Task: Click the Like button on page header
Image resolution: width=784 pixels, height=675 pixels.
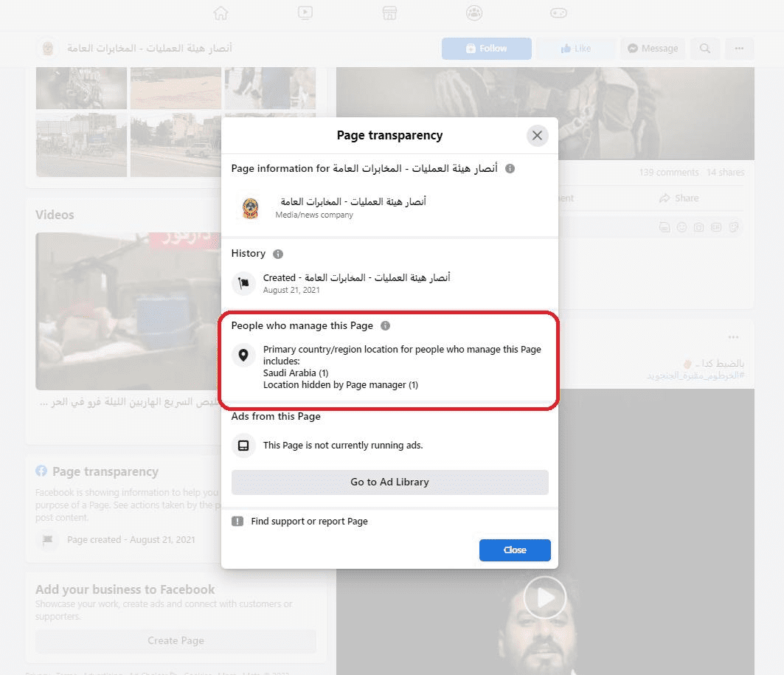Action: point(576,49)
